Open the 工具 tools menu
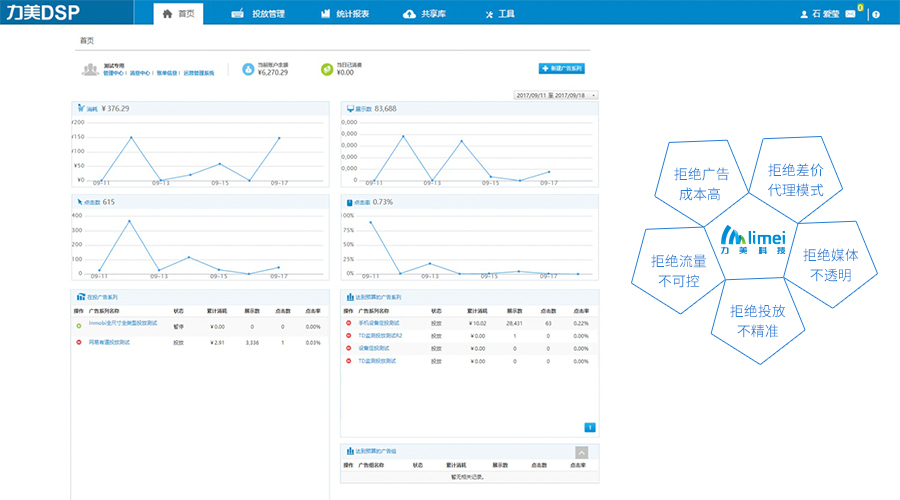Screen dimensions: 900x500 [x=500, y=14]
